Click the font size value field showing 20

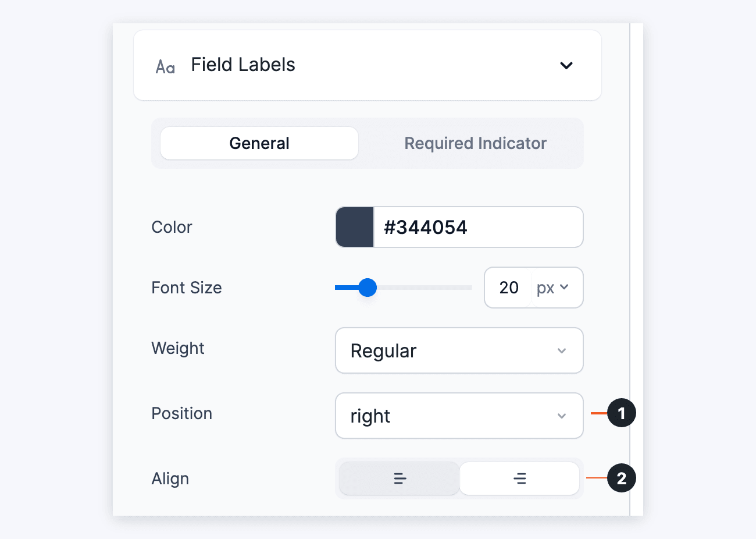pos(508,288)
